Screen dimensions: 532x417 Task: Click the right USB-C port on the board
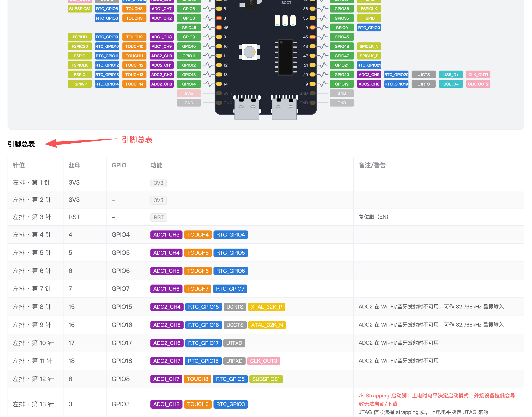[284, 108]
